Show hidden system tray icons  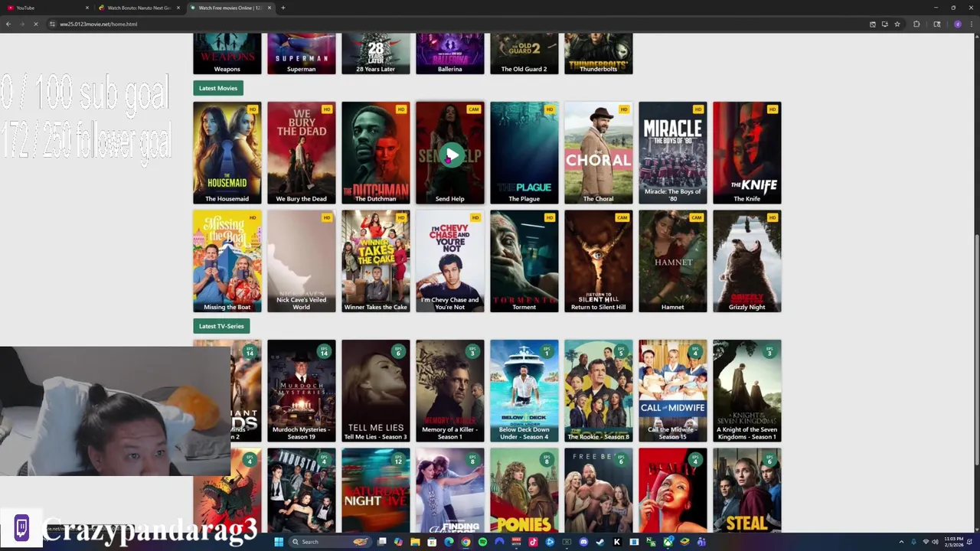pyautogui.click(x=900, y=542)
